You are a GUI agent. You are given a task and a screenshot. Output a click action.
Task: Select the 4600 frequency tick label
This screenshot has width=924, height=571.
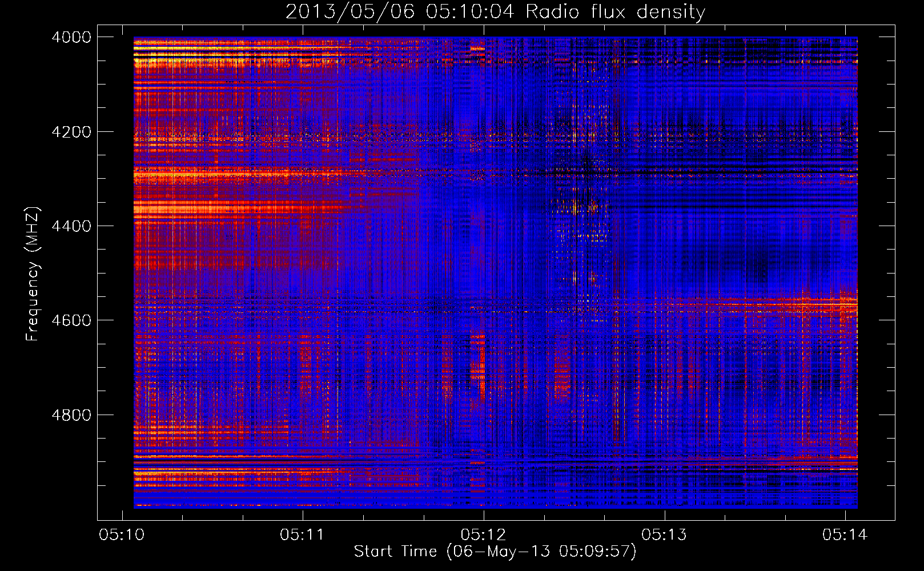click(x=71, y=320)
